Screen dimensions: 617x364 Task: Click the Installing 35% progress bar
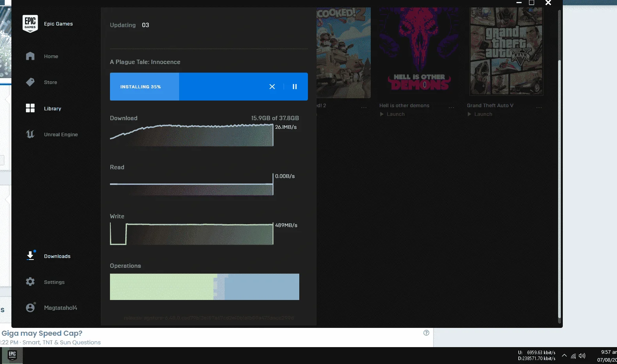209,86
